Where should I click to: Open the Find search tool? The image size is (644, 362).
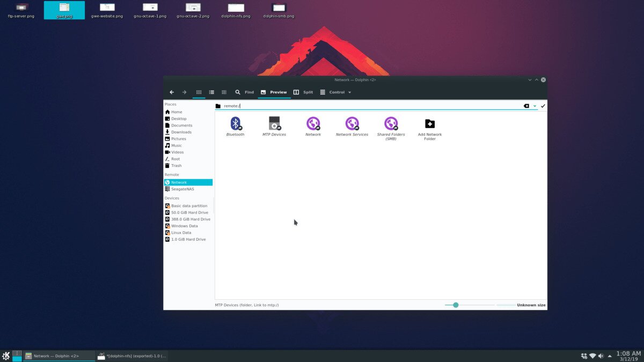[244, 92]
